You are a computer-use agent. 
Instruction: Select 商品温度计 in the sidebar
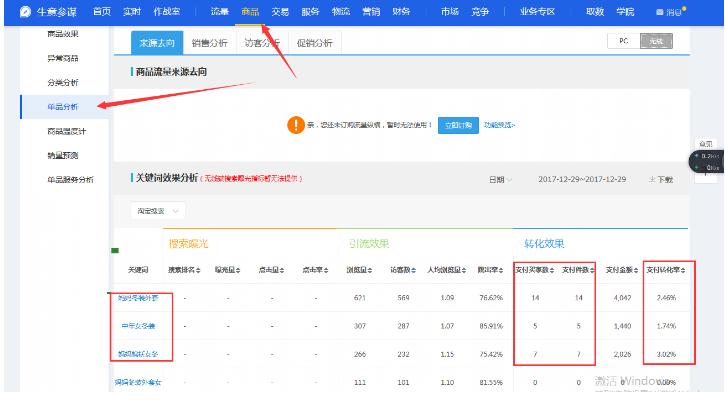point(67,131)
